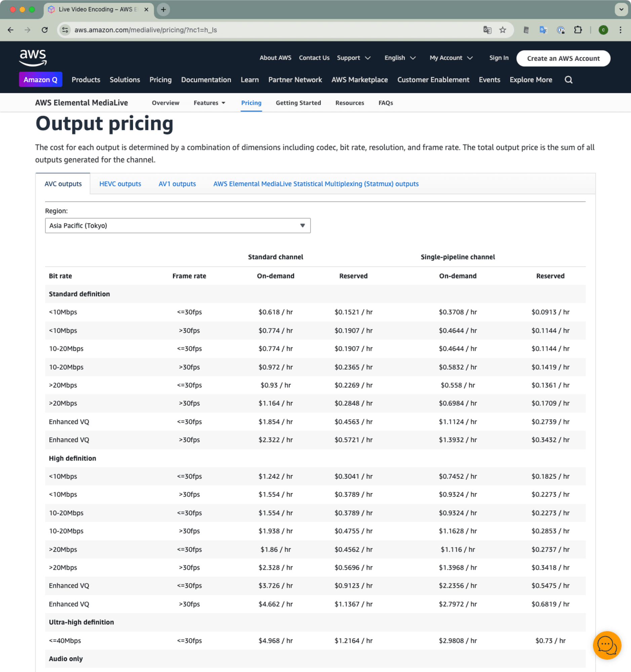Click the Google Translate extension icon

[543, 30]
